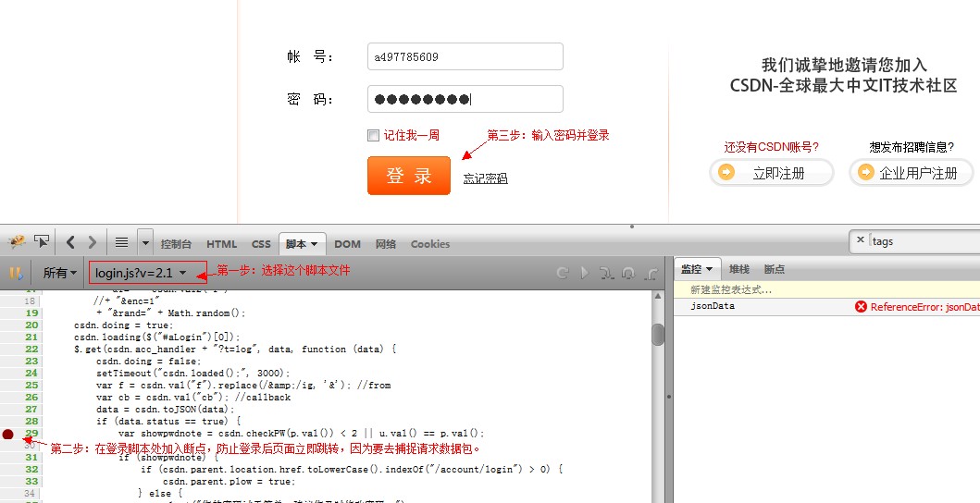Open the 所有 script type dropdown
980x503 pixels.
[59, 273]
